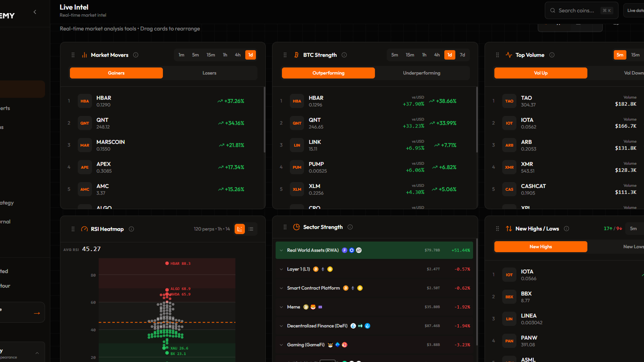This screenshot has width=644, height=362.
Task: Switch RSI Heatmap to list view
Action: tap(251, 229)
